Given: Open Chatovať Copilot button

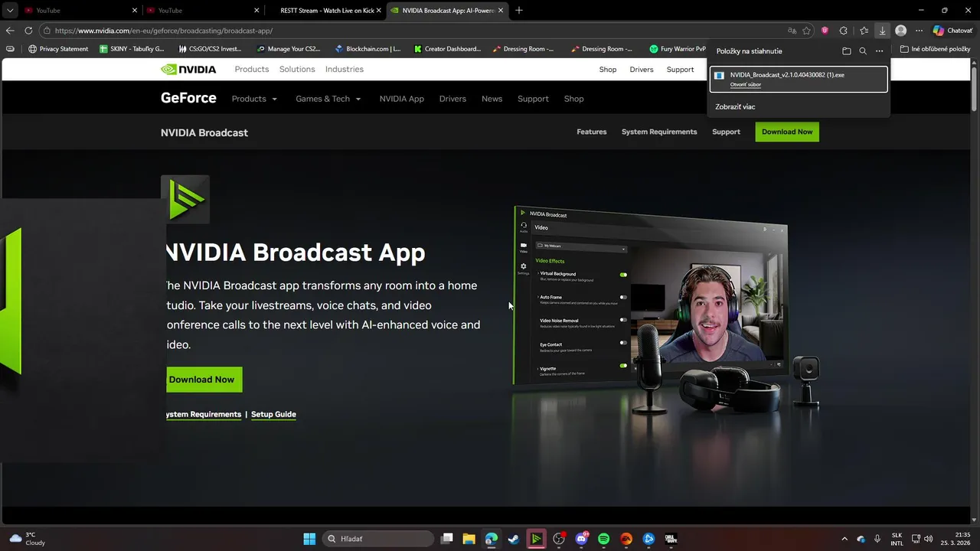Looking at the screenshot, I should click(952, 31).
